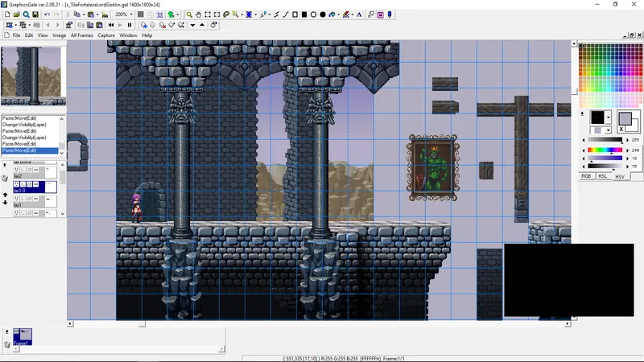Screen dimensions: 644x362
Task: Open the magic wand options dropdown arrow
Action: tap(242, 14)
